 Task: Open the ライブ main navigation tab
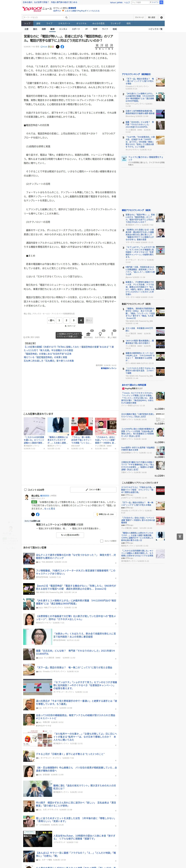tap(49, 24)
